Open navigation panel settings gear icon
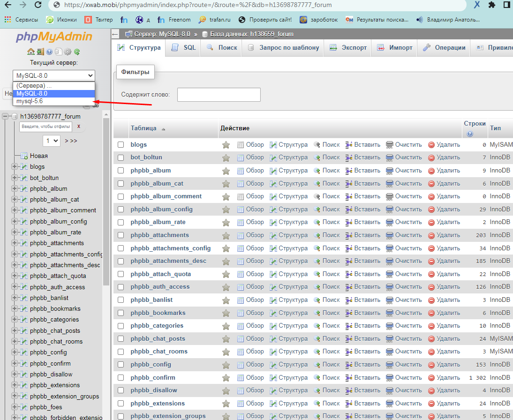 coord(68,52)
